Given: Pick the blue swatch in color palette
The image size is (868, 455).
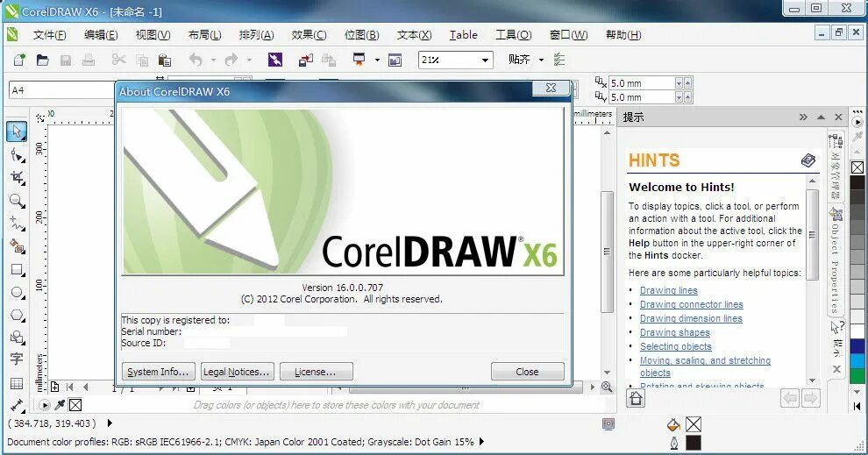Looking at the screenshot, I should (857, 346).
